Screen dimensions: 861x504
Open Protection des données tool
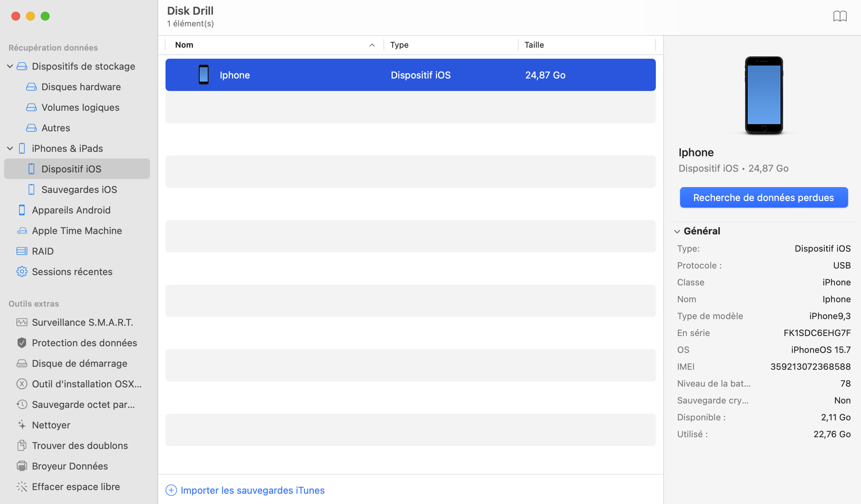pyautogui.click(x=84, y=343)
